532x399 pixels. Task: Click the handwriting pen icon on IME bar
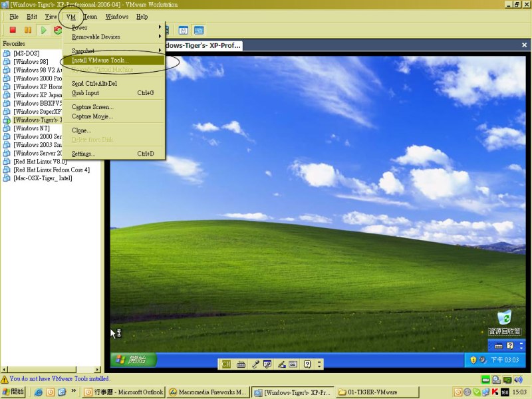click(281, 364)
